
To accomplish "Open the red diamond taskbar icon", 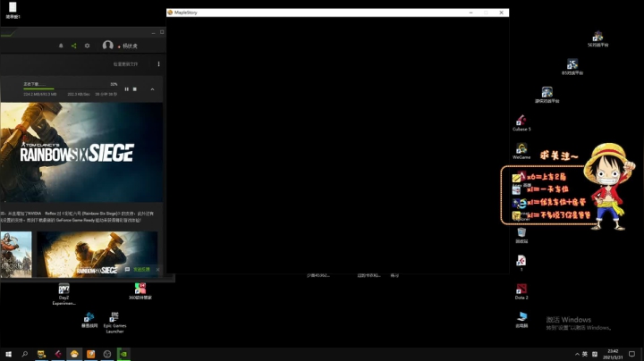I will 58,354.
